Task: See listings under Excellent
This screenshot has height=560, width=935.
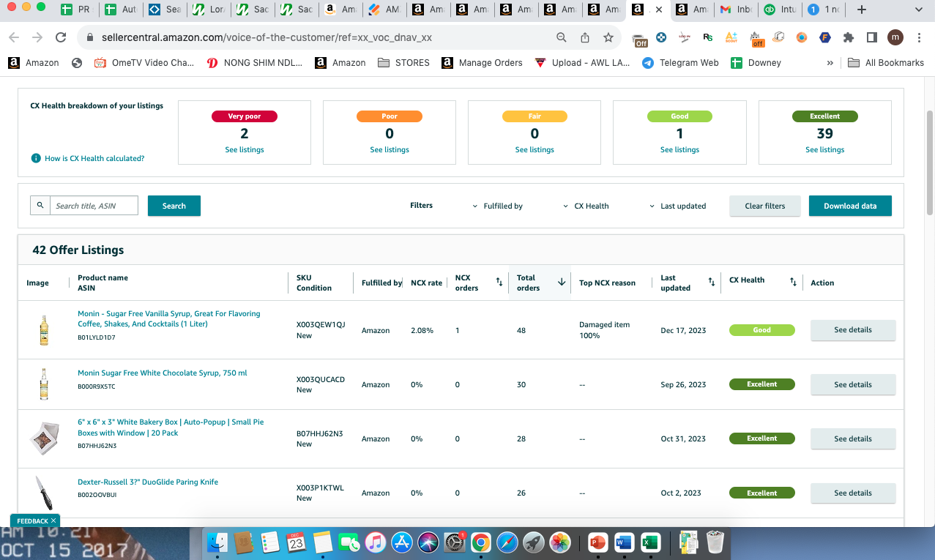Action: pyautogui.click(x=825, y=149)
